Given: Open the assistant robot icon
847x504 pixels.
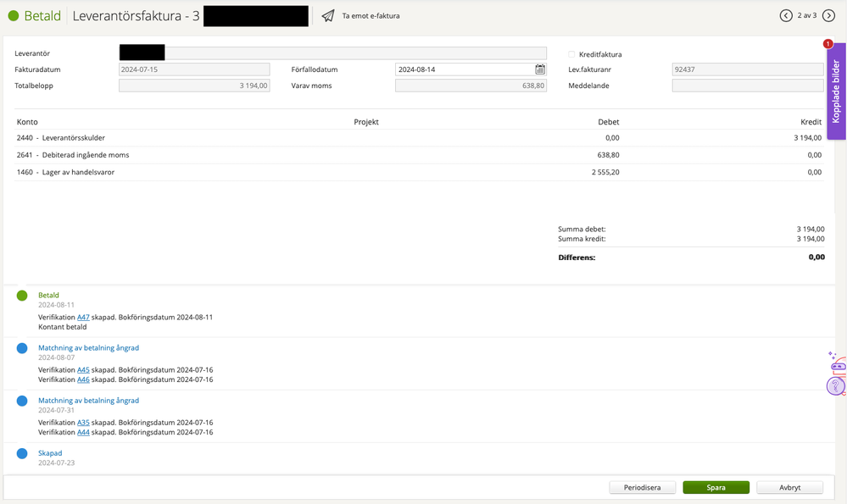Looking at the screenshot, I should click(x=838, y=365).
